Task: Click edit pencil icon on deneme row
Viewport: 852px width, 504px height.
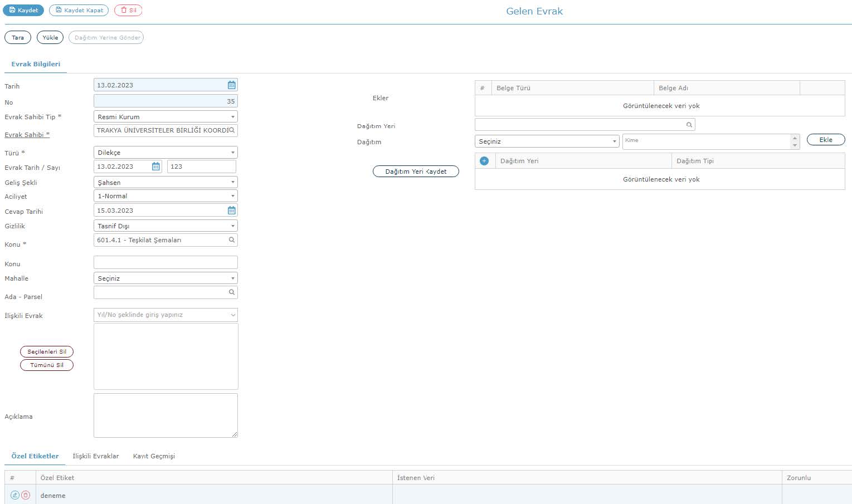Action: tap(15, 495)
